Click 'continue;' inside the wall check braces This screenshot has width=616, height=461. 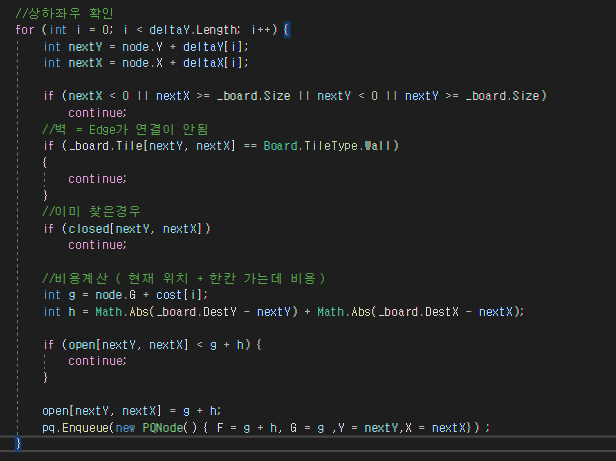[97, 179]
